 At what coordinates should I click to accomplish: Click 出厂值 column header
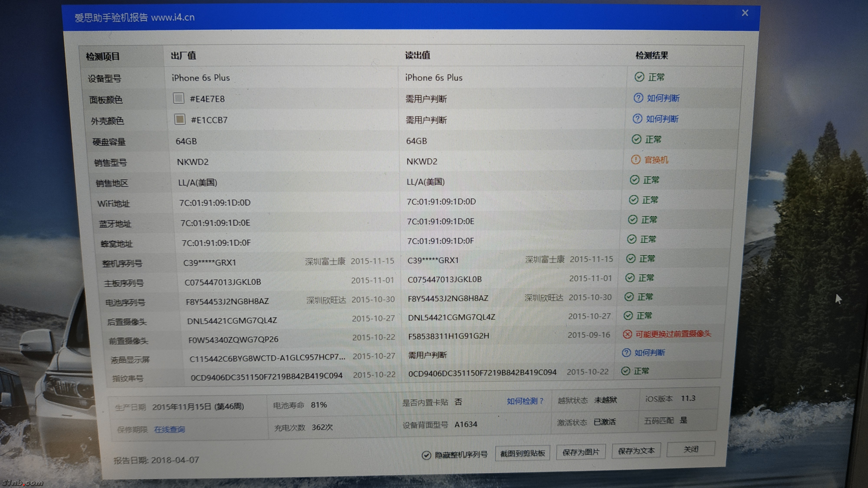click(183, 55)
